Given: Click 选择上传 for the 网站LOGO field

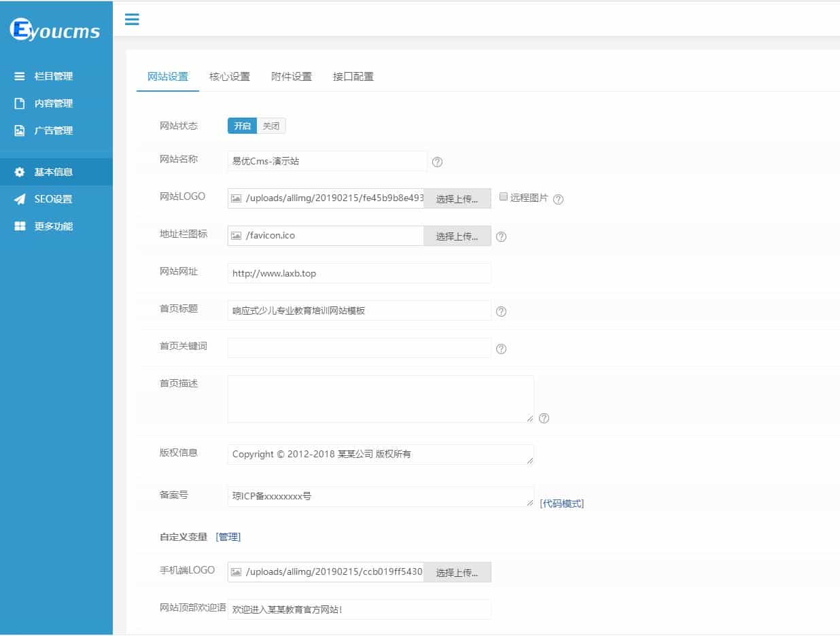Looking at the screenshot, I should click(457, 198).
